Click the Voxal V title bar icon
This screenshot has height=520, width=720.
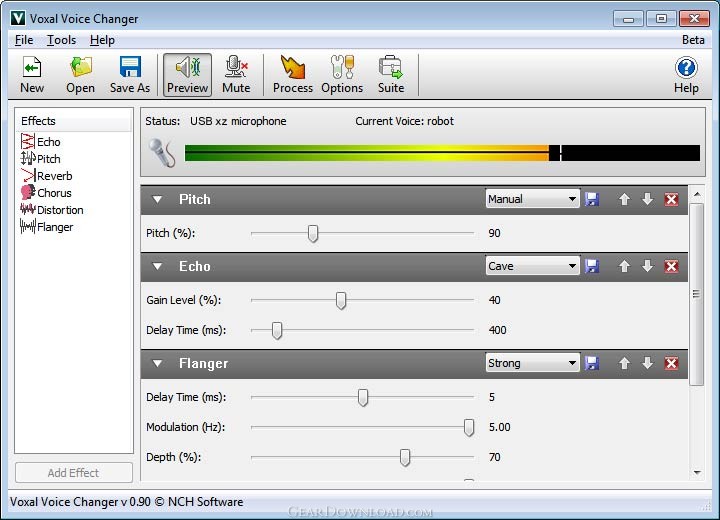click(x=18, y=18)
